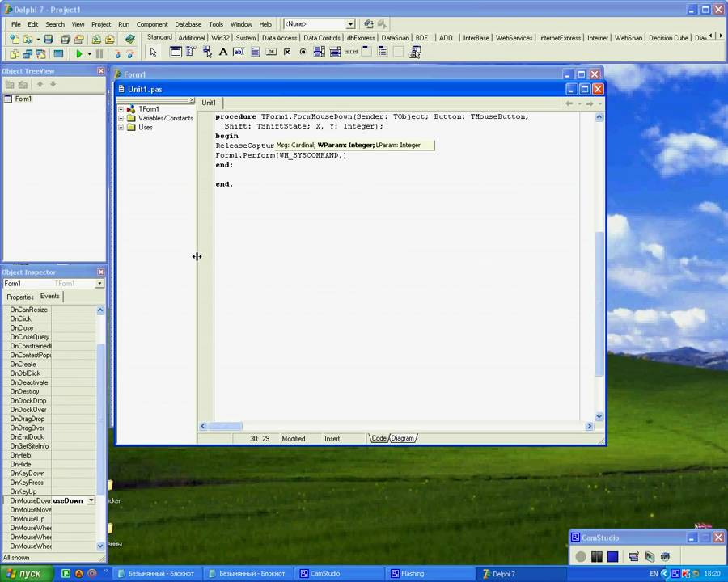
Task: Run the project with green arrow
Action: point(79,54)
